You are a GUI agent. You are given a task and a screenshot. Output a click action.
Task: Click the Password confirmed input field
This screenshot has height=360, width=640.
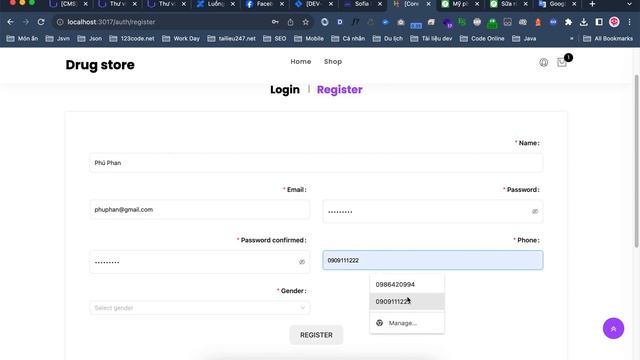(200, 262)
